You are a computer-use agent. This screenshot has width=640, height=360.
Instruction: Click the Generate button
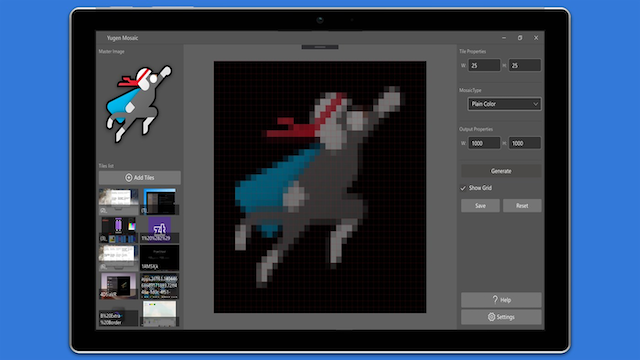[501, 171]
